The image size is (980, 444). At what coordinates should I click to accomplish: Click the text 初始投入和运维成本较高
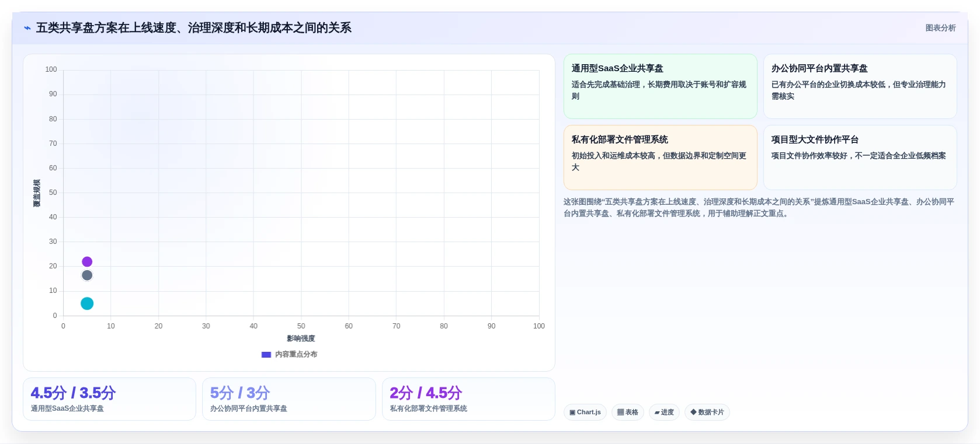coord(613,156)
